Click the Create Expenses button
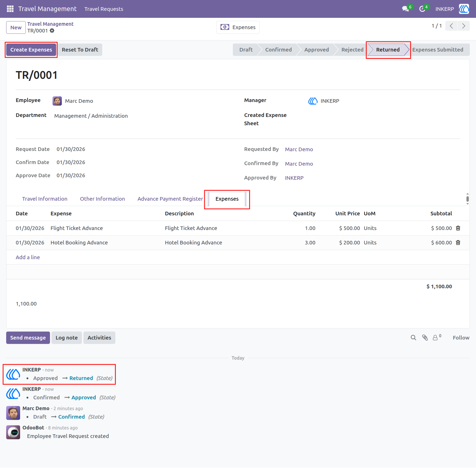Screen dimensions: 476x468 pos(31,50)
